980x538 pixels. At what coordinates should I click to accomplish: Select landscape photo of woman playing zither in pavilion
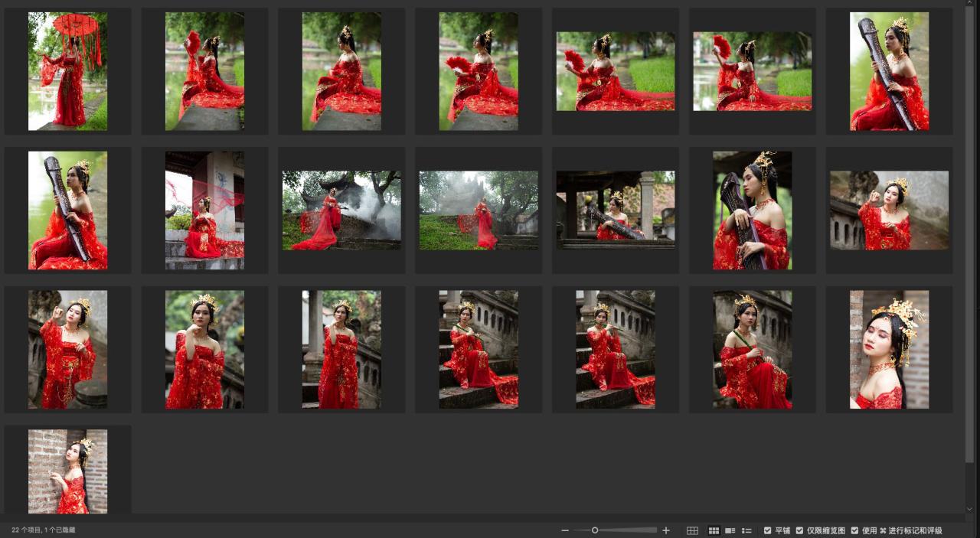616,210
